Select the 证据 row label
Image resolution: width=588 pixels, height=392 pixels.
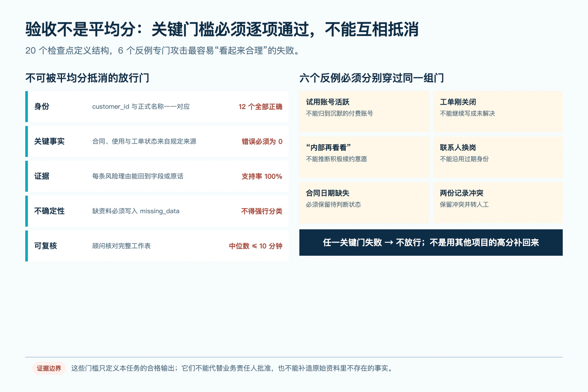pyautogui.click(x=42, y=176)
